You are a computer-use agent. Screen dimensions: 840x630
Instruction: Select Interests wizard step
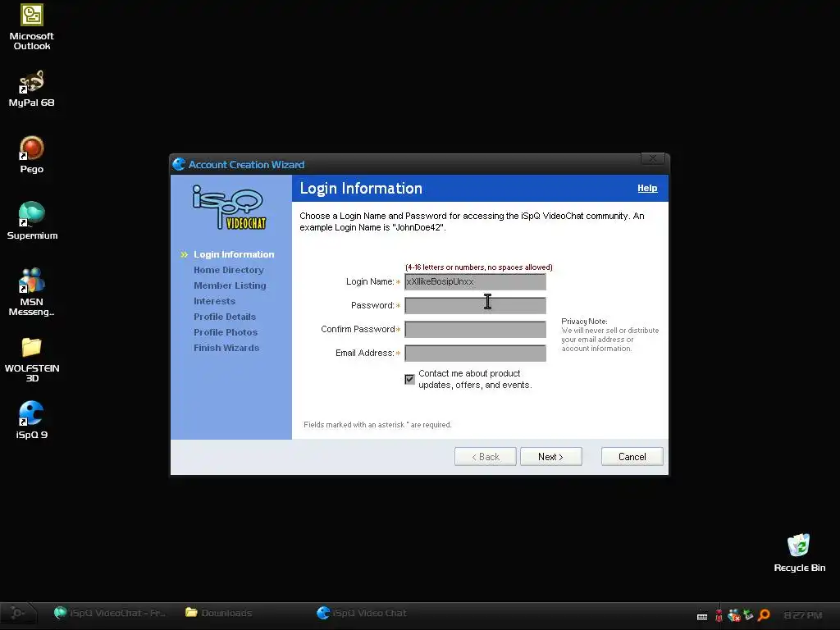(x=214, y=301)
